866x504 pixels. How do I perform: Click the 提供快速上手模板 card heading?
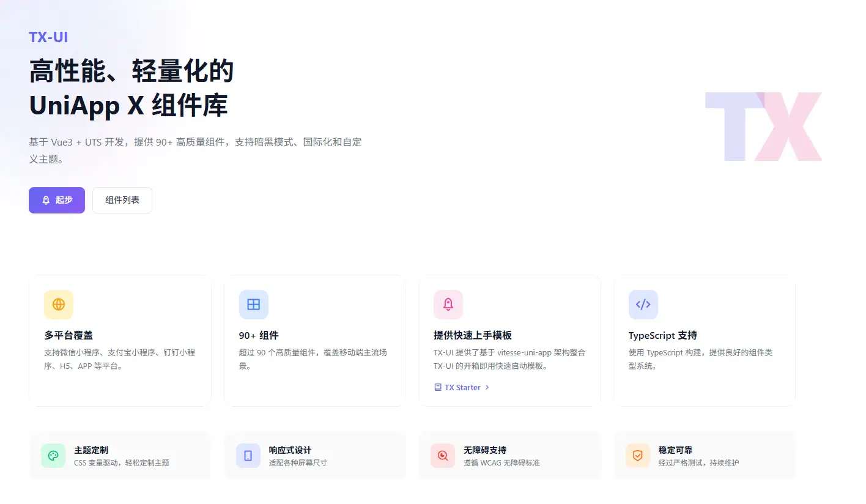(473, 335)
